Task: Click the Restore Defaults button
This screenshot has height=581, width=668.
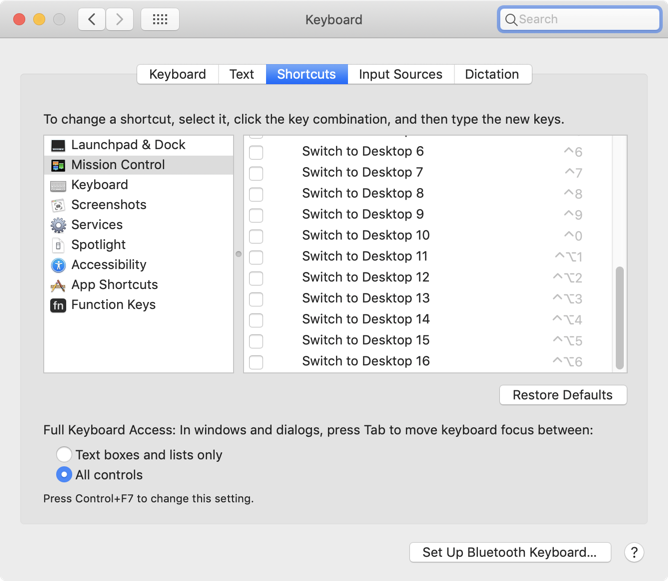Action: (x=563, y=395)
